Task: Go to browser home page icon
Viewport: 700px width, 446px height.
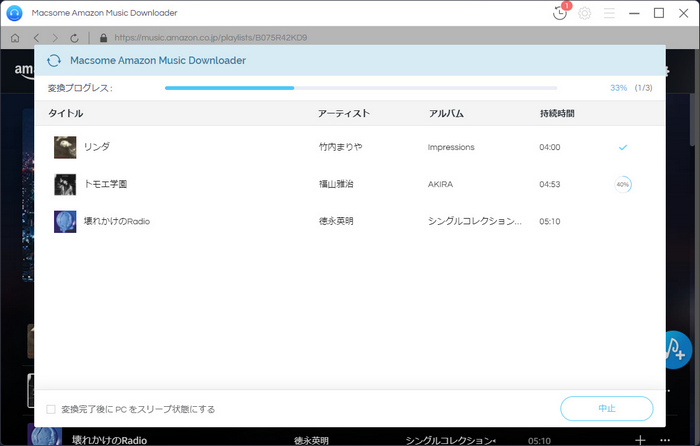Action: coord(15,38)
